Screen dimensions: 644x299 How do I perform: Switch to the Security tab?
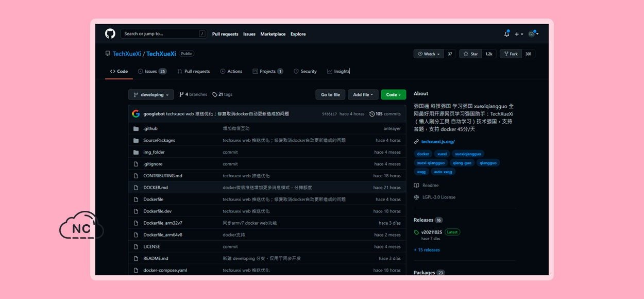[x=305, y=71]
